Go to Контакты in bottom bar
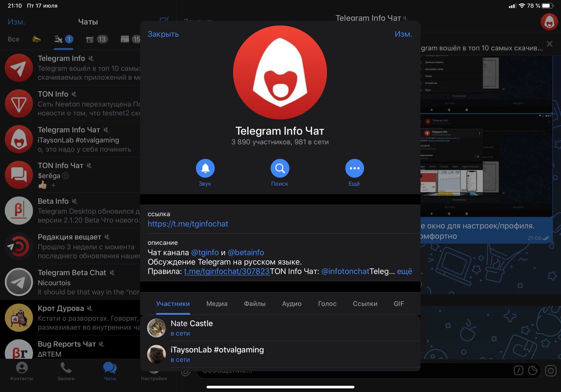The image size is (561, 392). [x=21, y=371]
